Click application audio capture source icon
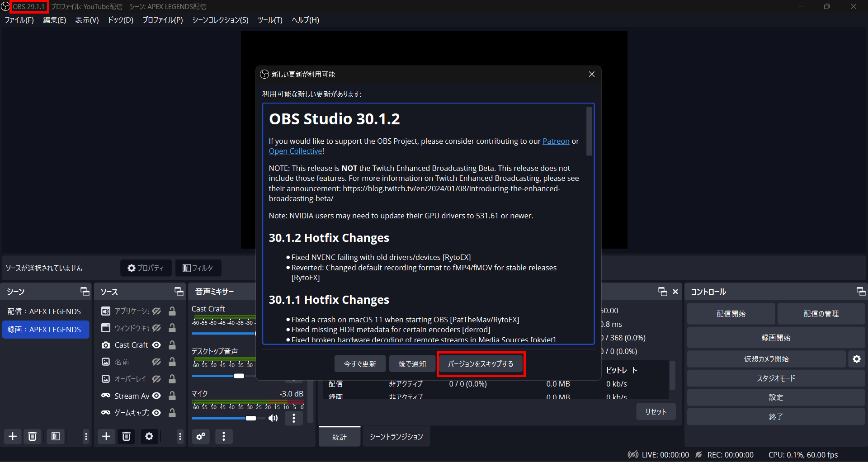Screen dimensions: 868x462 click(x=106, y=311)
